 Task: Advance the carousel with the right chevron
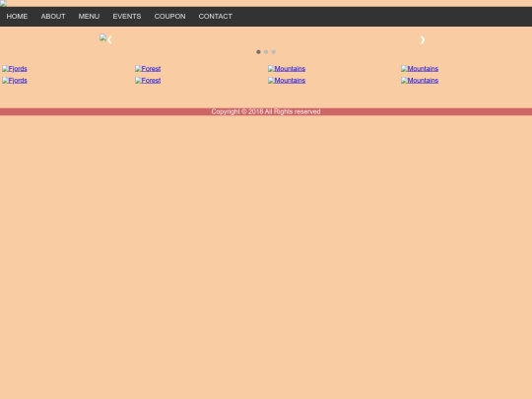tap(423, 40)
